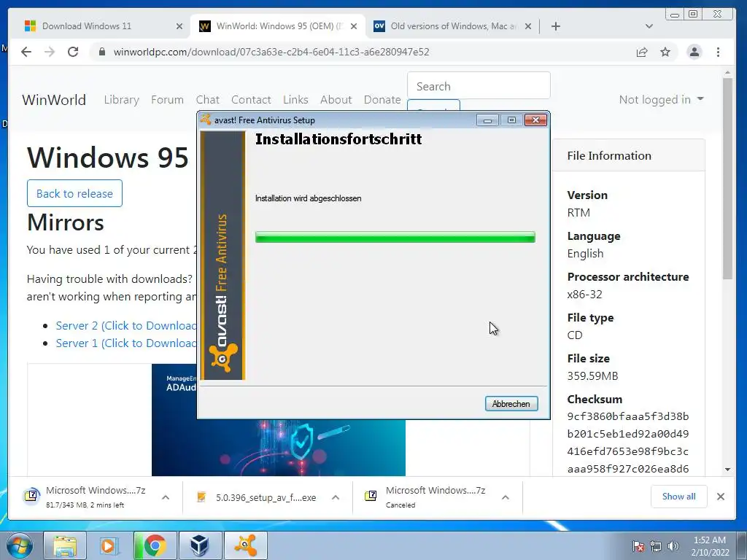
Task: Click the share page icon in address bar
Action: tap(642, 52)
